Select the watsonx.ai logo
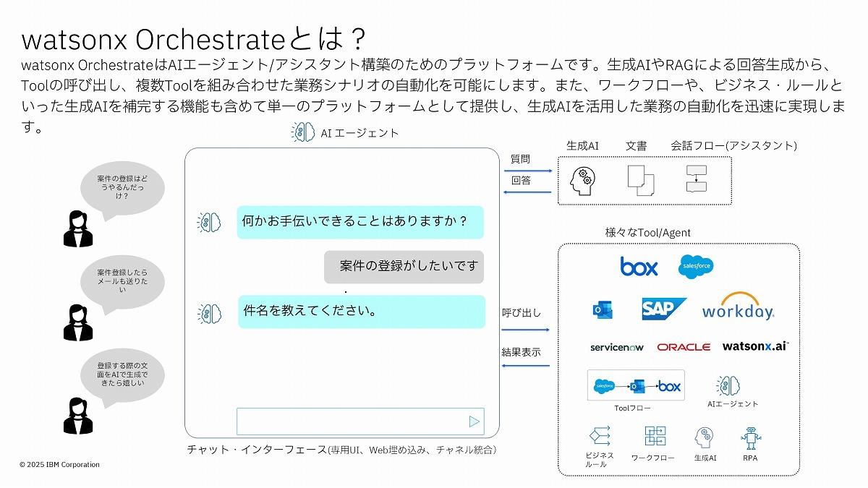The width and height of the screenshot is (868, 488). click(755, 346)
